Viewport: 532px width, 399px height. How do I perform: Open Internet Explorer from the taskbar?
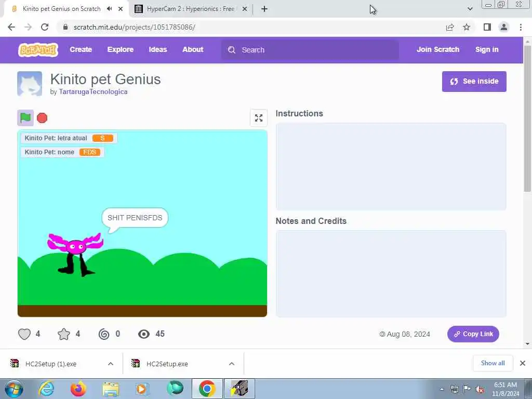pos(46,389)
